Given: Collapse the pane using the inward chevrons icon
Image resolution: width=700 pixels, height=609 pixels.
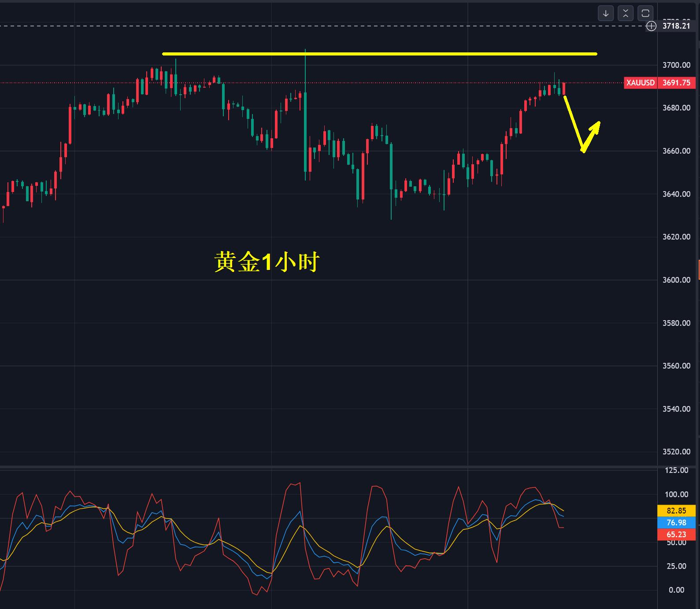Looking at the screenshot, I should click(x=626, y=13).
